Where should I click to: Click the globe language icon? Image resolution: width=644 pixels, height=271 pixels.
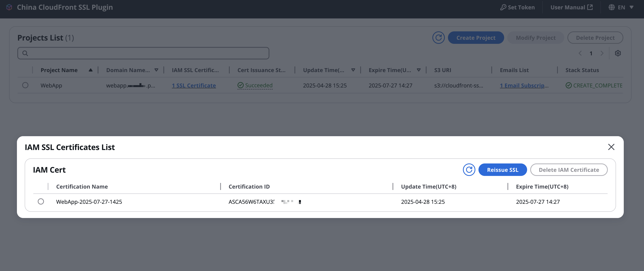(x=612, y=7)
